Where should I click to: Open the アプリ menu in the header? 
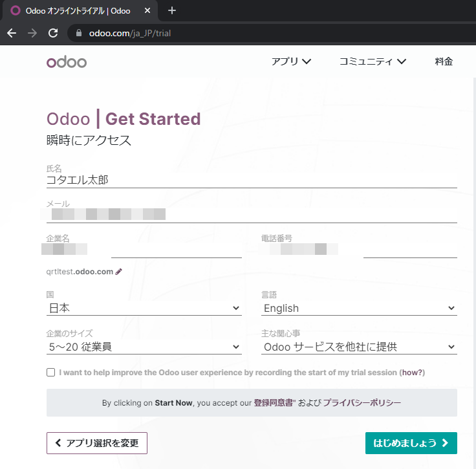click(291, 61)
